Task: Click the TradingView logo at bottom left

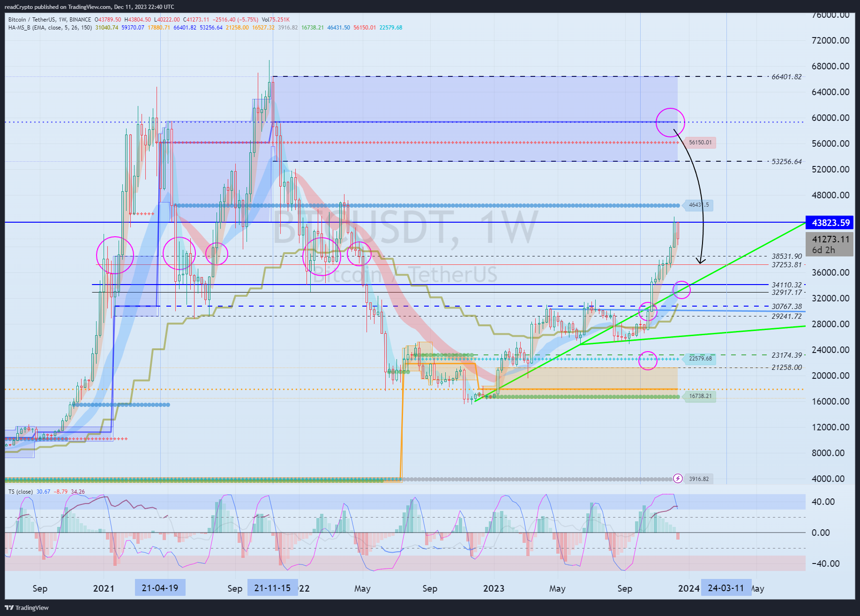Action: pos(27,608)
